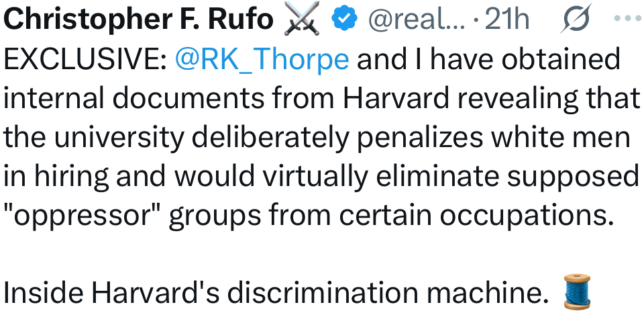
Task: Open the @RK_Thorpe mention
Action: [x=262, y=60]
